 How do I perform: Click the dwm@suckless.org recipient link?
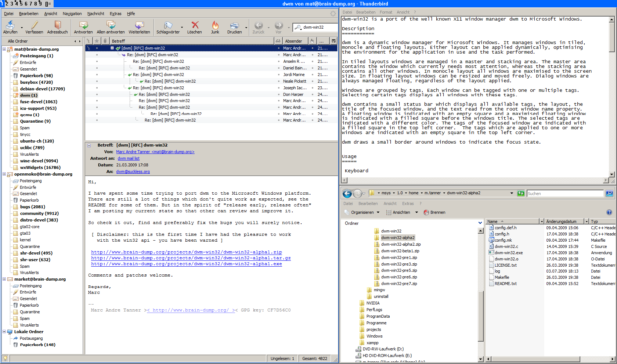[133, 172]
